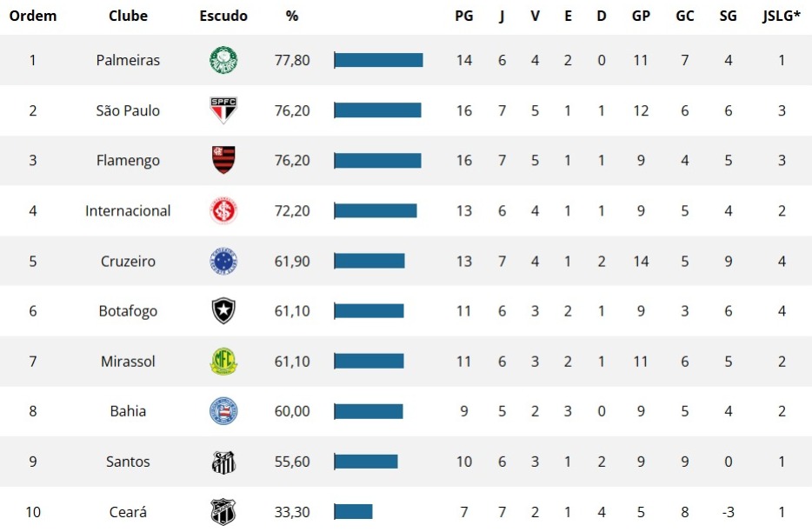This screenshot has width=812, height=532.
Task: Click the Botafogo lone star crest
Action: tap(223, 311)
